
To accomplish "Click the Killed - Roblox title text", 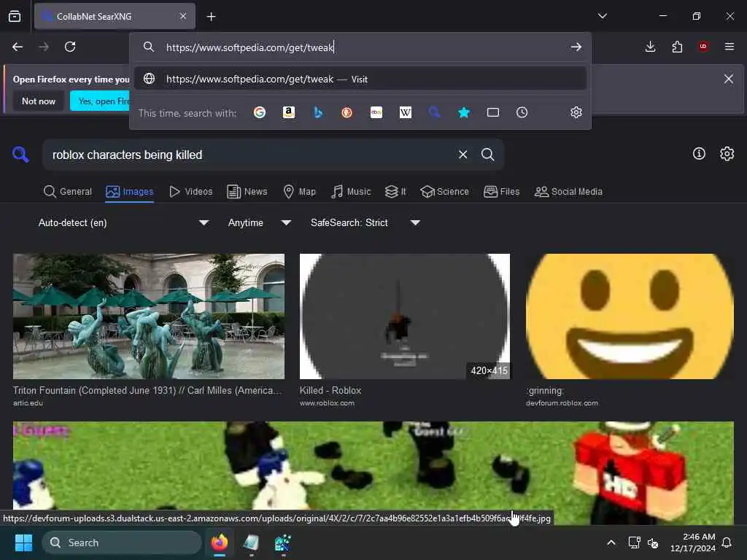I will pos(330,391).
